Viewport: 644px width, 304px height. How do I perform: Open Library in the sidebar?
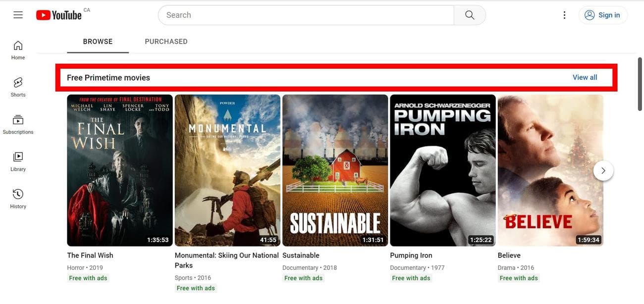(x=18, y=161)
